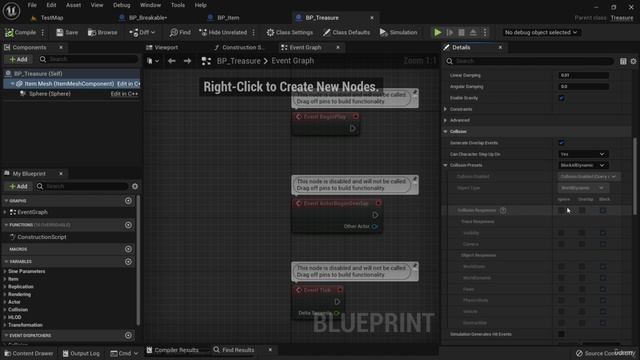The image size is (640, 360).
Task: Browse to asset in Content Browser
Action: [102, 32]
